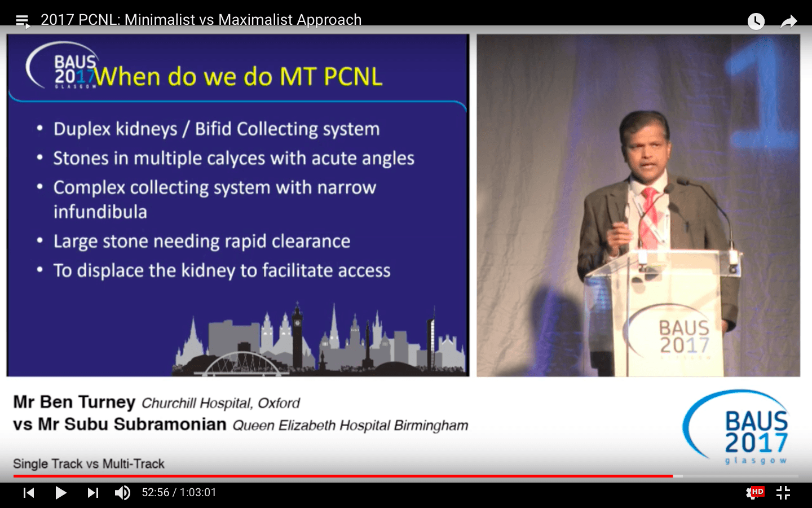Open the HD settings gear
This screenshot has height=508, width=812.
pyautogui.click(x=754, y=493)
